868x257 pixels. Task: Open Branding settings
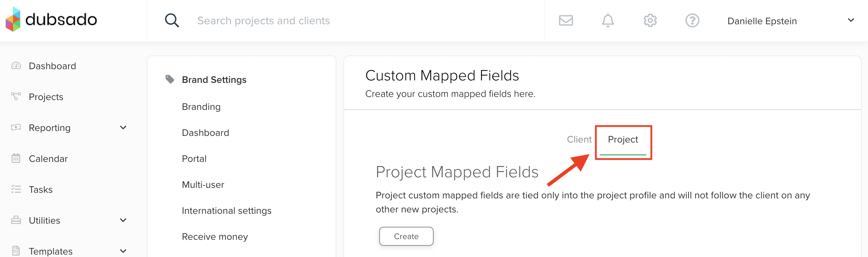click(x=201, y=107)
